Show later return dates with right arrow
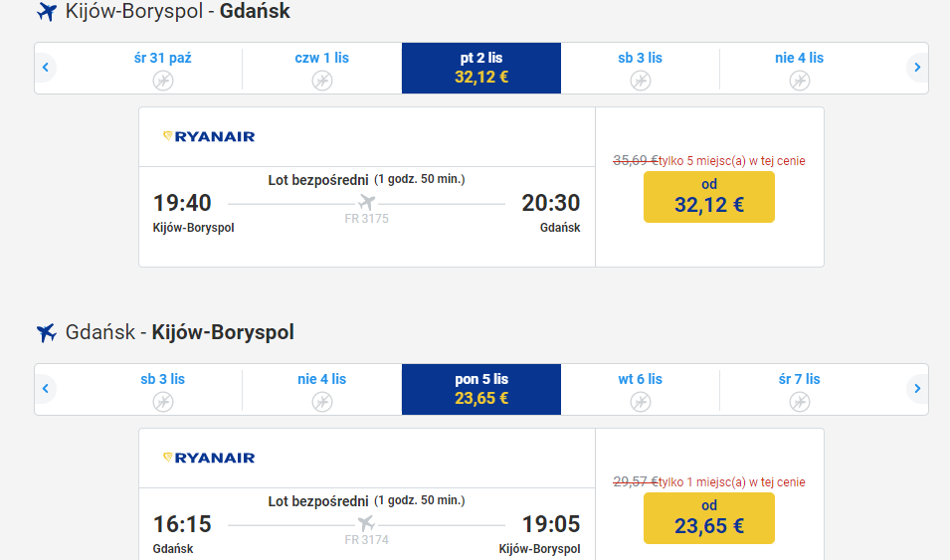Image resolution: width=950 pixels, height=560 pixels. [917, 389]
